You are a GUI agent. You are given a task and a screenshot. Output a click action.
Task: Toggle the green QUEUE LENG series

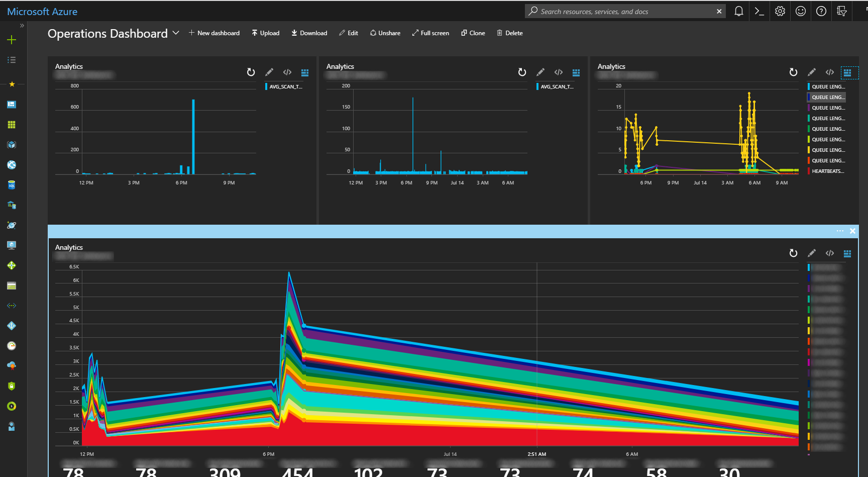click(x=826, y=129)
